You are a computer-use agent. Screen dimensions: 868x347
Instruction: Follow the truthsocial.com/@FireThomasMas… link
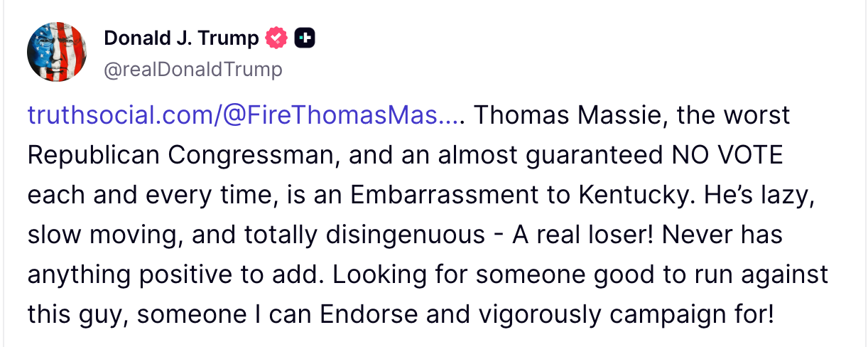tap(243, 115)
